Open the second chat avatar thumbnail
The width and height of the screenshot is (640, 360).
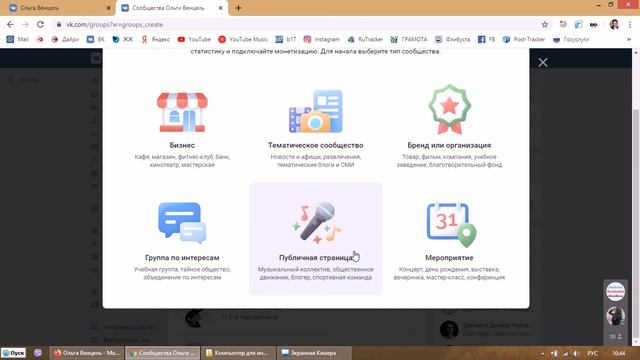pyautogui.click(x=615, y=316)
